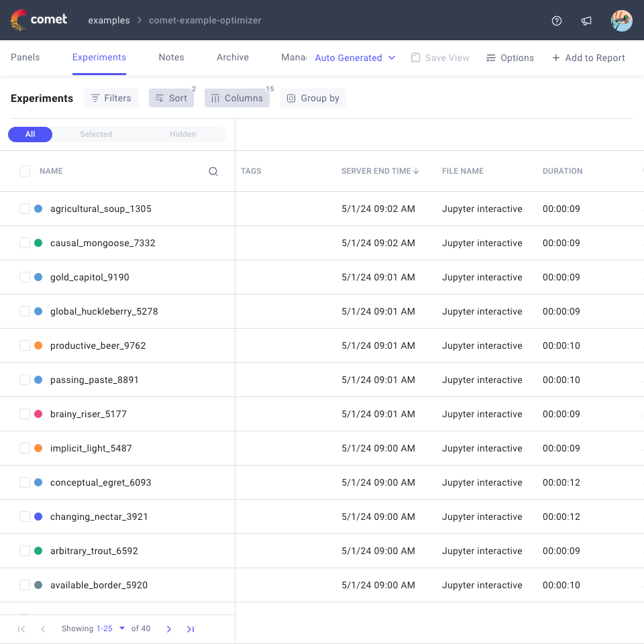Viewport: 644px width, 644px height.
Task: Check the agricultural_soup_1305 row checkbox
Action: (x=25, y=209)
